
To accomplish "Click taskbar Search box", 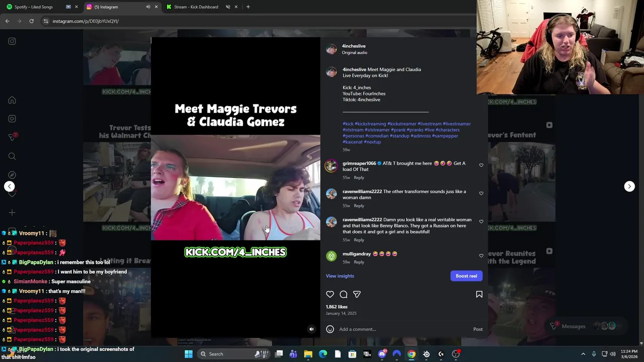I will [x=234, y=354].
